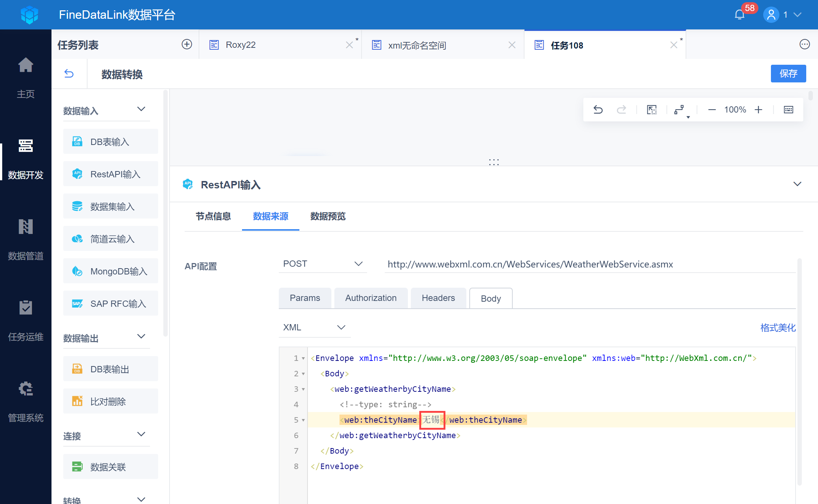Screen dimensions: 818x504
Task: Open the XML body type dropdown
Action: (314, 327)
